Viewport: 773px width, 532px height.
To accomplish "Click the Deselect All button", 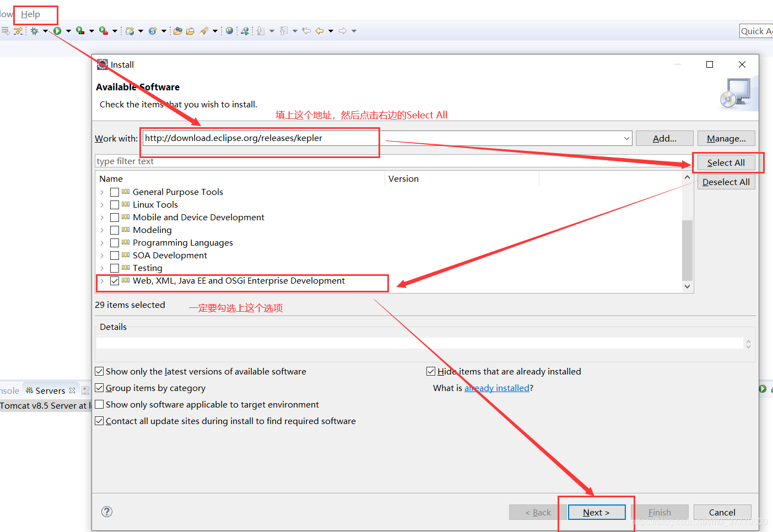I will (x=726, y=182).
